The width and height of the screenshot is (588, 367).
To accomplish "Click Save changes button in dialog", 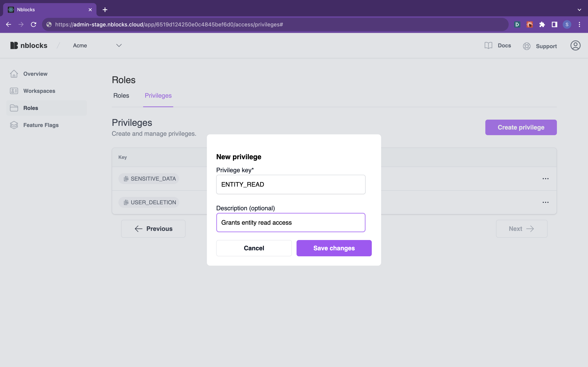I will pyautogui.click(x=334, y=248).
